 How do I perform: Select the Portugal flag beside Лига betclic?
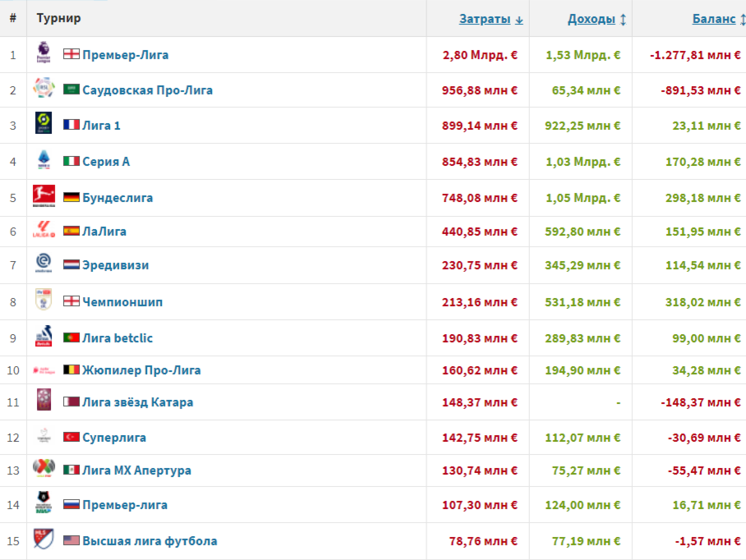(x=71, y=337)
